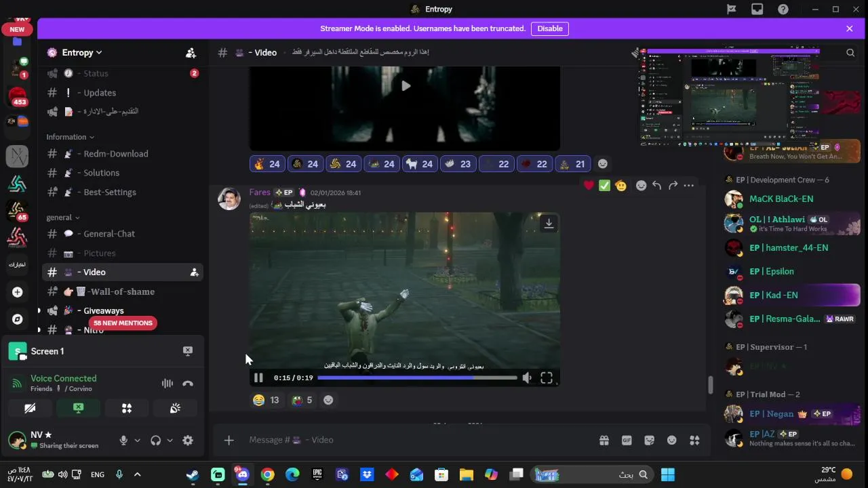Screen dimensions: 868x488
Task: Click the invite people icon beside Entropy
Action: click(x=191, y=53)
